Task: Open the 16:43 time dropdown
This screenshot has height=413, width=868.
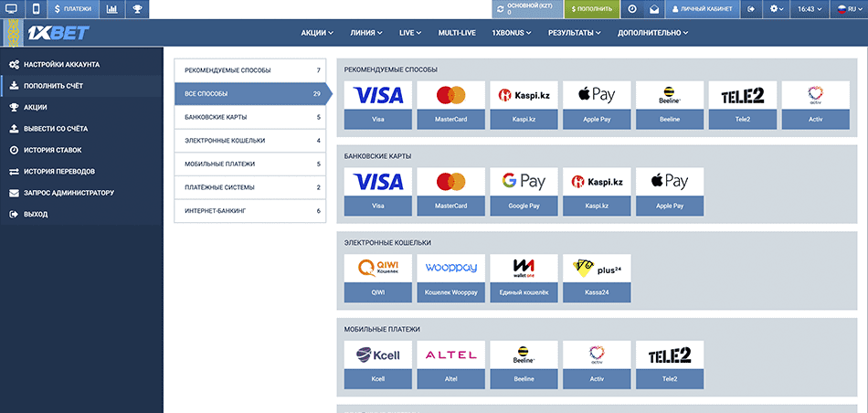Action: [x=810, y=9]
